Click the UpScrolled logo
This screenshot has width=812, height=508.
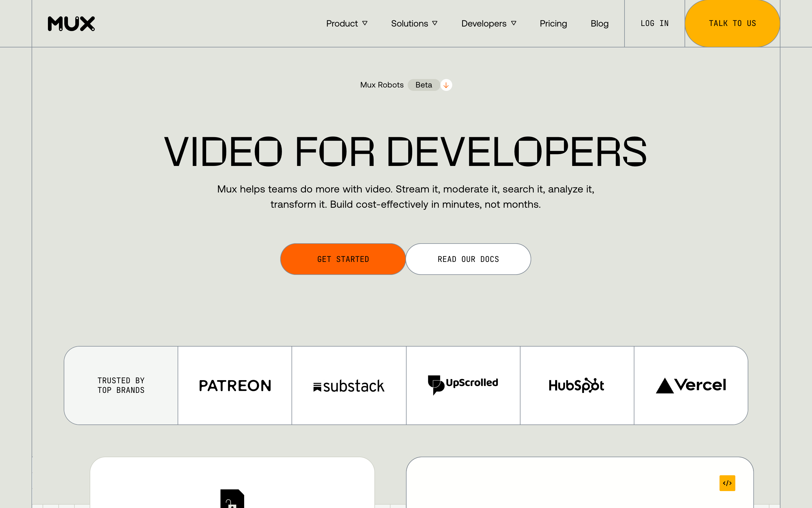[463, 385]
